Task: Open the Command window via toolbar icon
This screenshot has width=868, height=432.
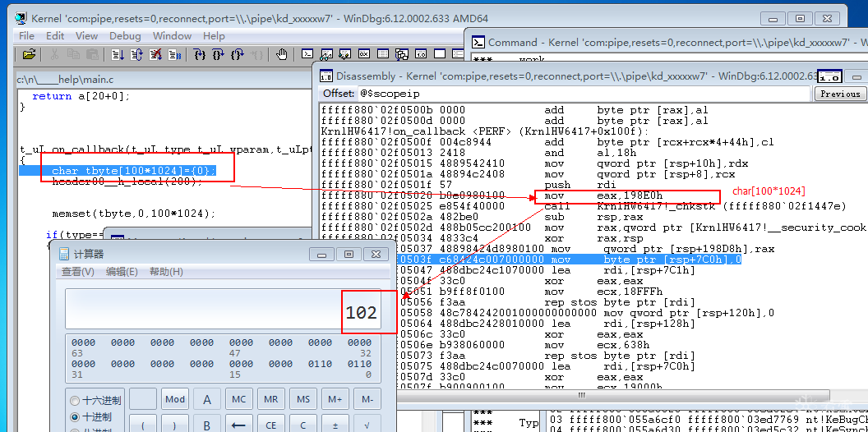Action: pos(307,54)
